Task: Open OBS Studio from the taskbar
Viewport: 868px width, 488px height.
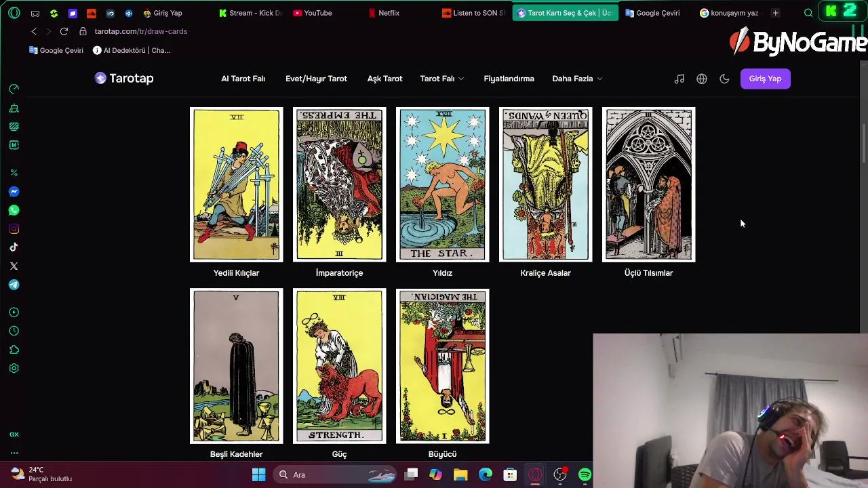Action: coord(560,474)
